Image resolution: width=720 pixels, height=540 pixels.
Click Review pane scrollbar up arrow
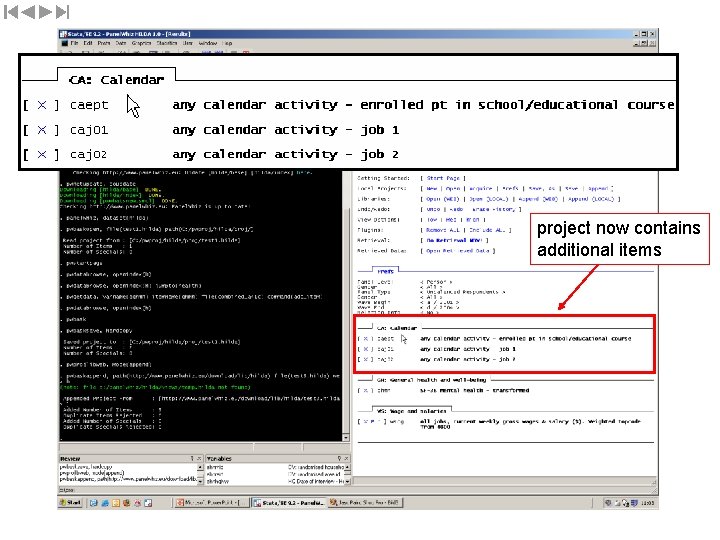coord(200,467)
